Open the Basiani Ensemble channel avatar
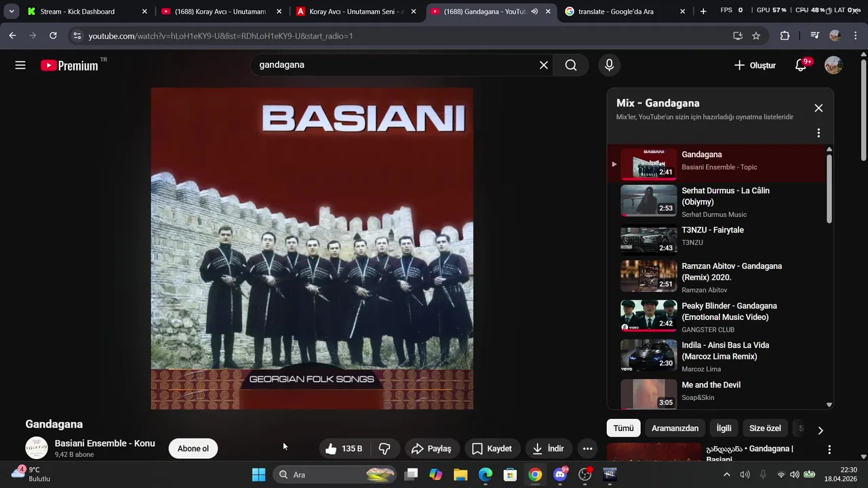The width and height of the screenshot is (868, 488). (37, 448)
